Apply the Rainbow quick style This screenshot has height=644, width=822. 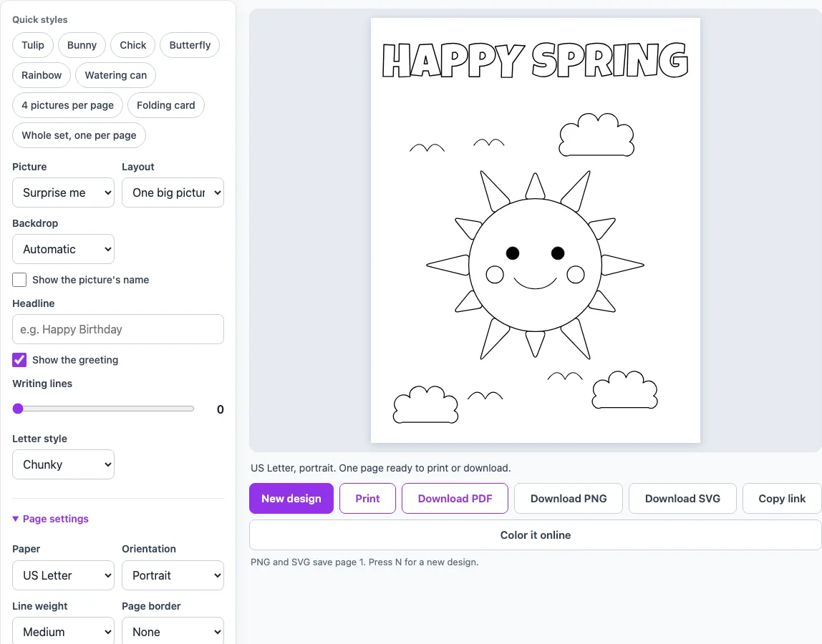[42, 75]
